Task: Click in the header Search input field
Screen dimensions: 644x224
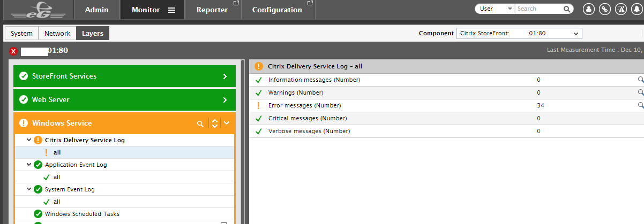Action: tap(538, 9)
